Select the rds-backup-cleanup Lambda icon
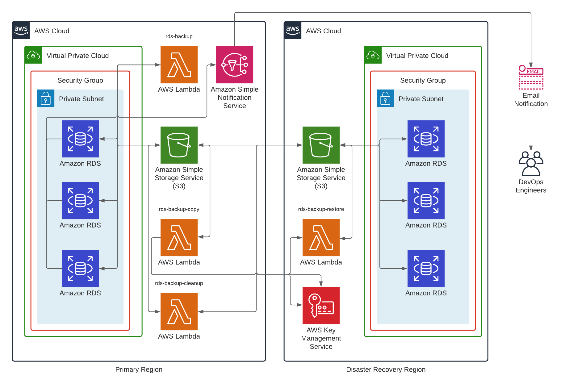The width and height of the screenshot is (565, 392). [x=179, y=312]
